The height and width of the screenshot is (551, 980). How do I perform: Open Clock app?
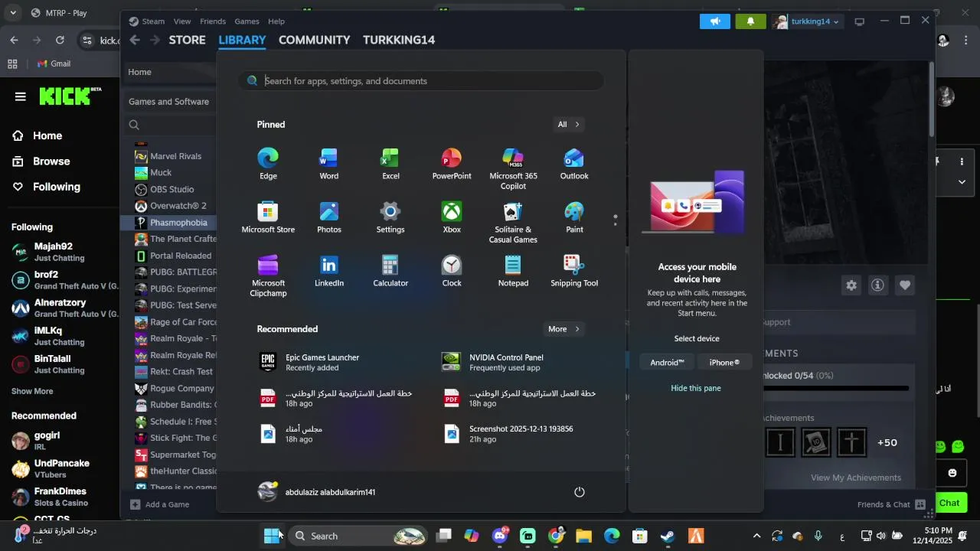point(452,271)
